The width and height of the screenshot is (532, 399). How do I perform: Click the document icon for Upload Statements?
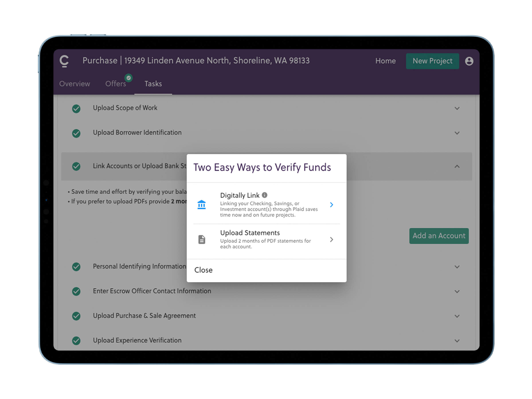click(201, 240)
